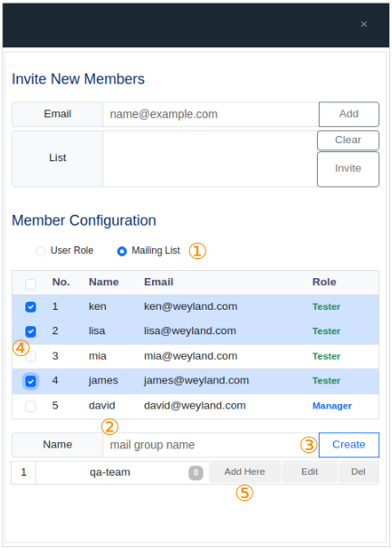Click the Create mail group button
Screen dimensions: 392x549
349,445
